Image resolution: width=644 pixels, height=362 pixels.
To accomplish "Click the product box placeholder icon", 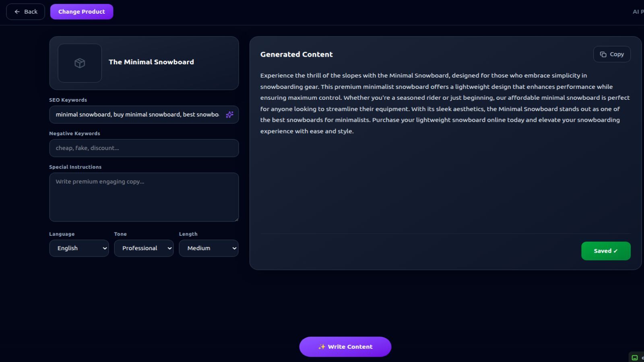I will [x=80, y=63].
